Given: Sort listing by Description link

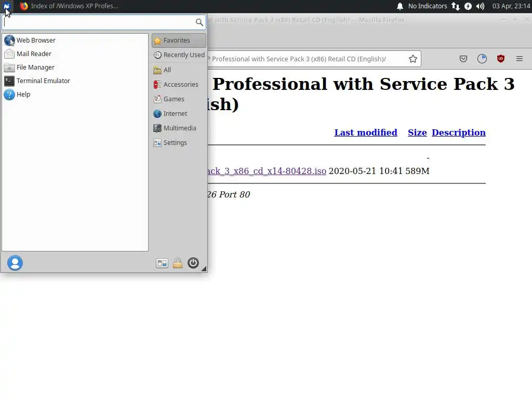Looking at the screenshot, I should pyautogui.click(x=459, y=132).
